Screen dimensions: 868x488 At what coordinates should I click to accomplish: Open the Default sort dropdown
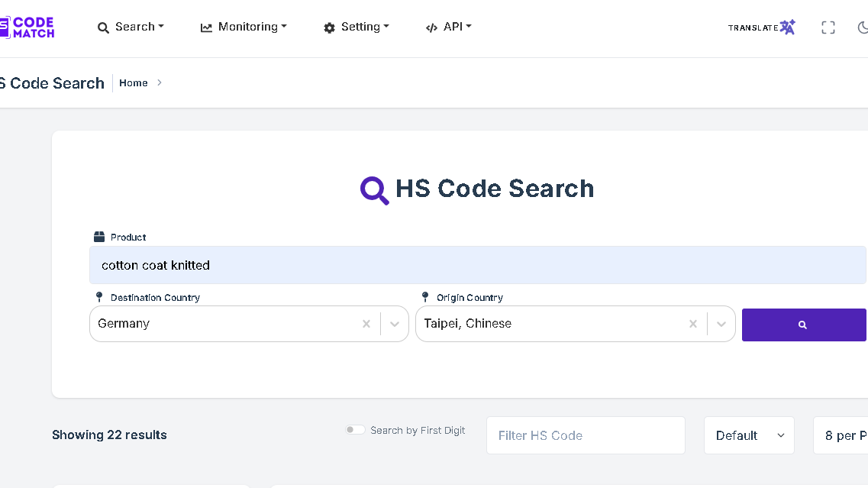pyautogui.click(x=749, y=435)
